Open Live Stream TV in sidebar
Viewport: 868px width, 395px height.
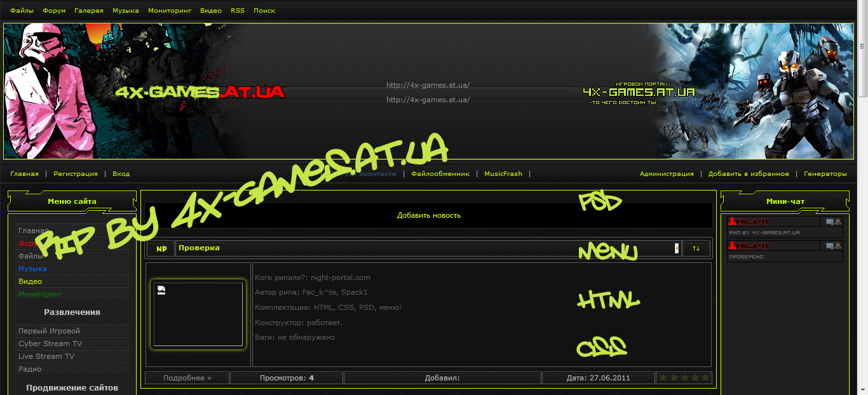click(x=46, y=356)
